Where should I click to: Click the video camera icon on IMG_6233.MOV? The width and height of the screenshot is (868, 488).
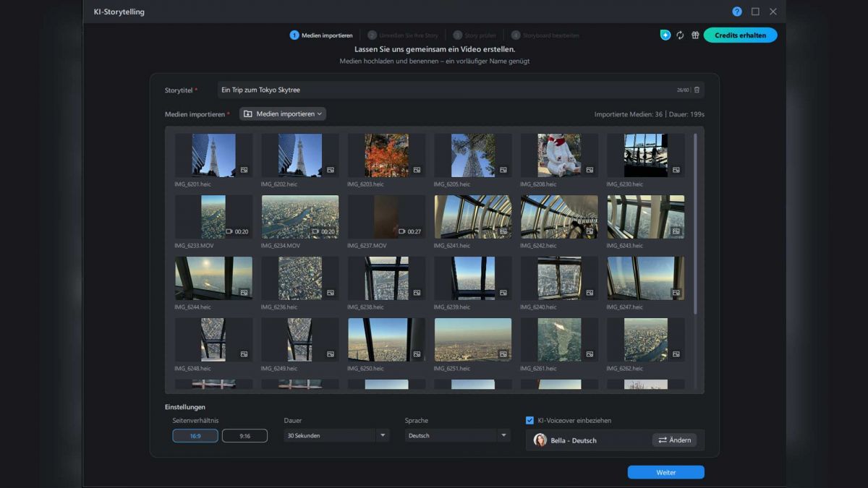pyautogui.click(x=229, y=231)
